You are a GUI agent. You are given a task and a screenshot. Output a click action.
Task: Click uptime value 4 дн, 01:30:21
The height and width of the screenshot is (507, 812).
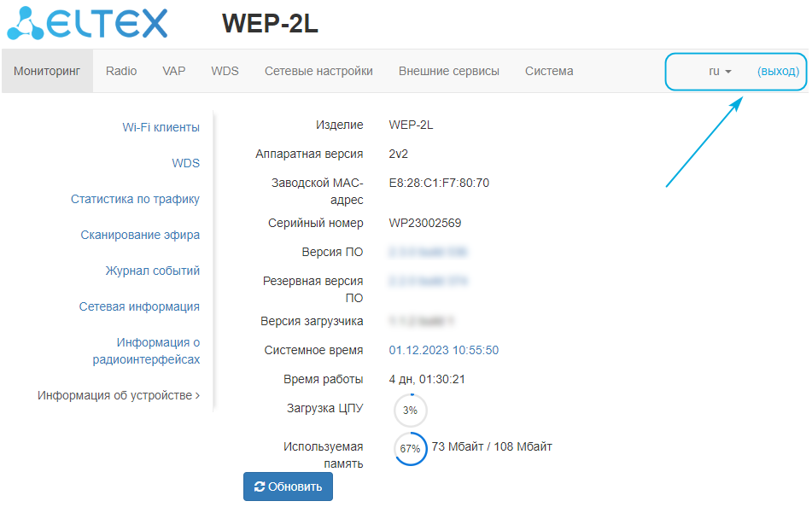[427, 380]
